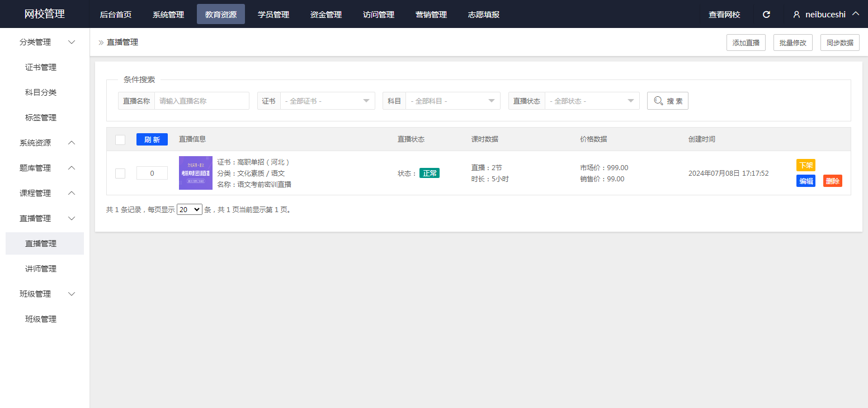Click 查看网校 link
868x408 pixels.
click(x=724, y=15)
